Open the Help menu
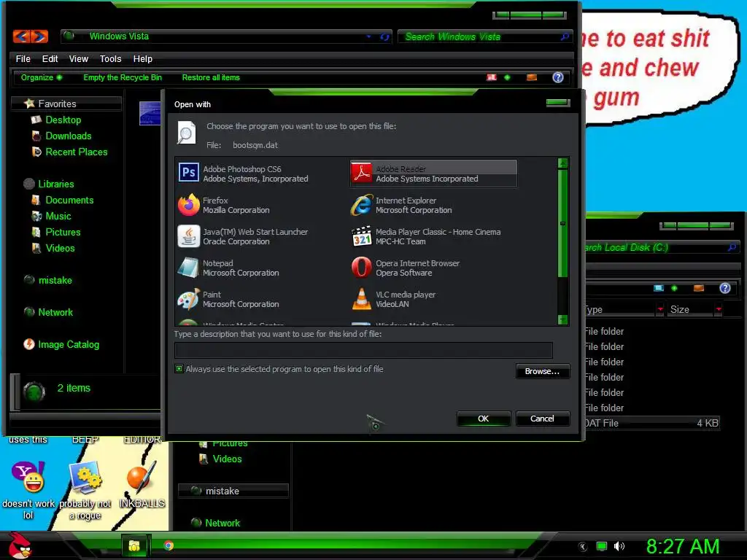Viewport: 747px width, 560px height. [142, 58]
